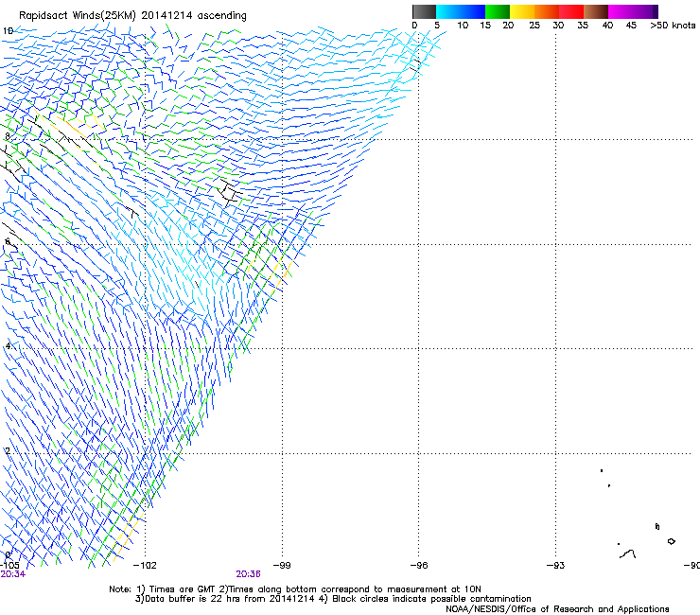
Task: Click the '-105' longitude axis label
Action: (9, 566)
